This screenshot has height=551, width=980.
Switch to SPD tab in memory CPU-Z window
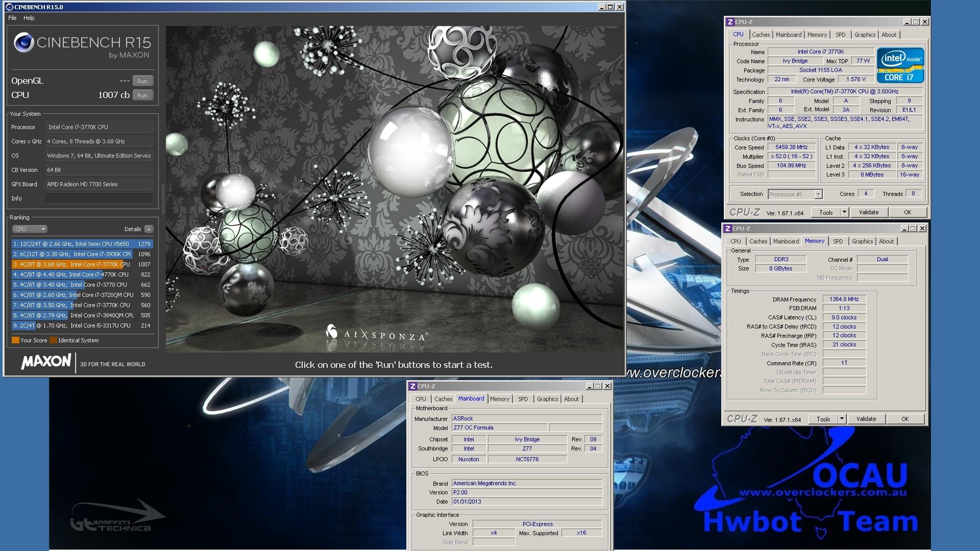pos(838,241)
